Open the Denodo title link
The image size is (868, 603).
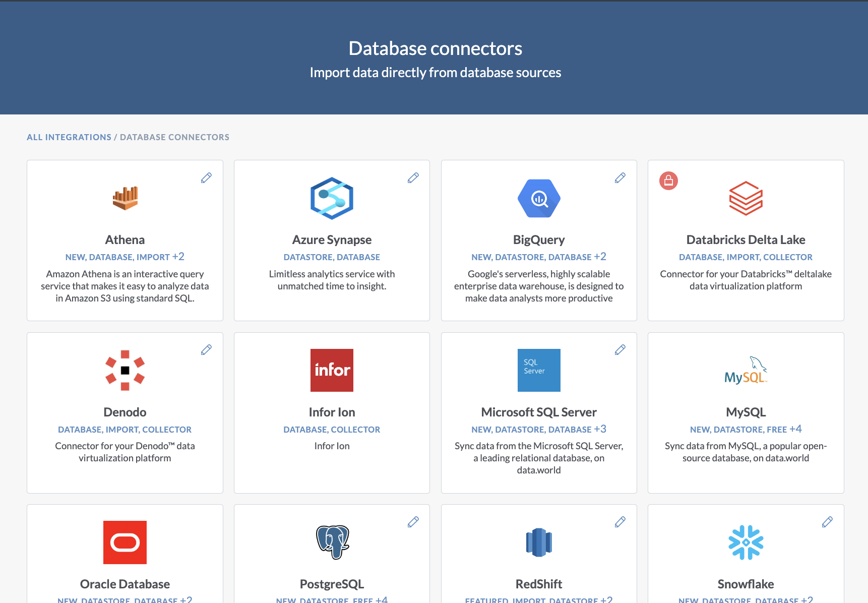click(125, 412)
